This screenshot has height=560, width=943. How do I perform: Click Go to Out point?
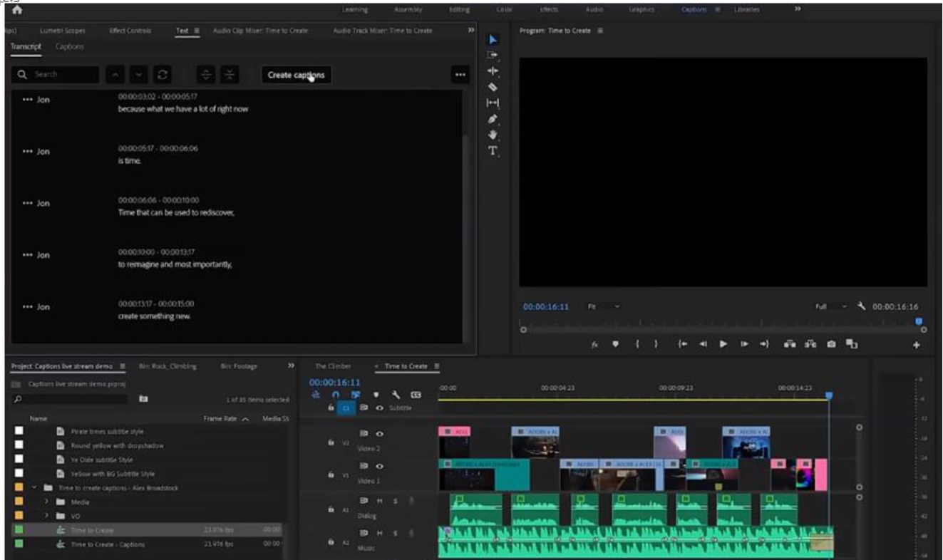(x=764, y=344)
